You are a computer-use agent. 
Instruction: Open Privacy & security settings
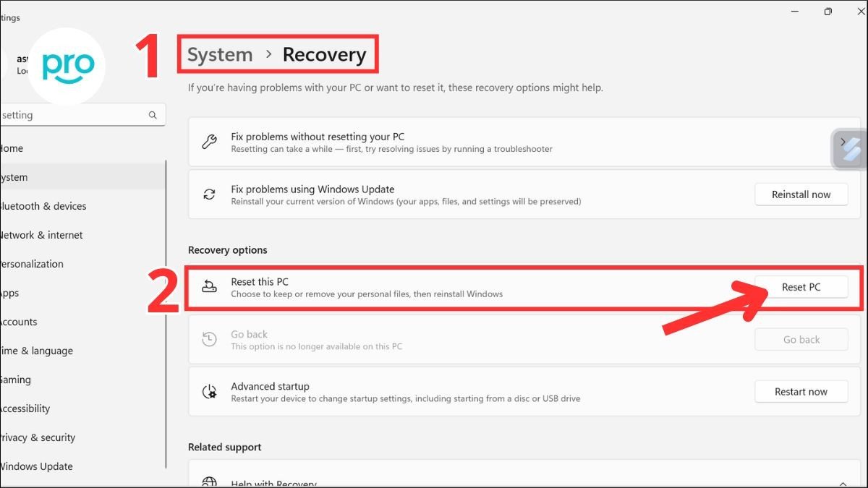tap(38, 437)
